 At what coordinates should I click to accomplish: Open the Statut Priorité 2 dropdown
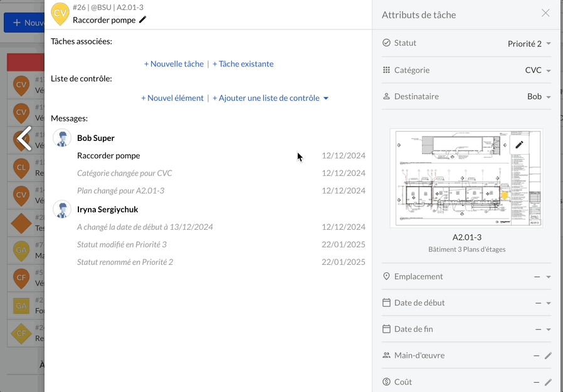(529, 44)
